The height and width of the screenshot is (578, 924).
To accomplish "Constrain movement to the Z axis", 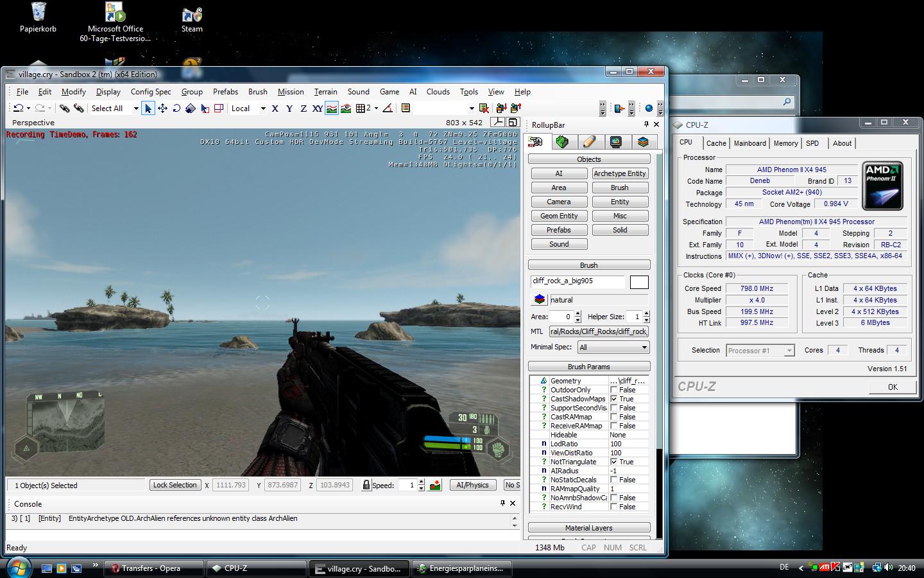I will tap(303, 109).
